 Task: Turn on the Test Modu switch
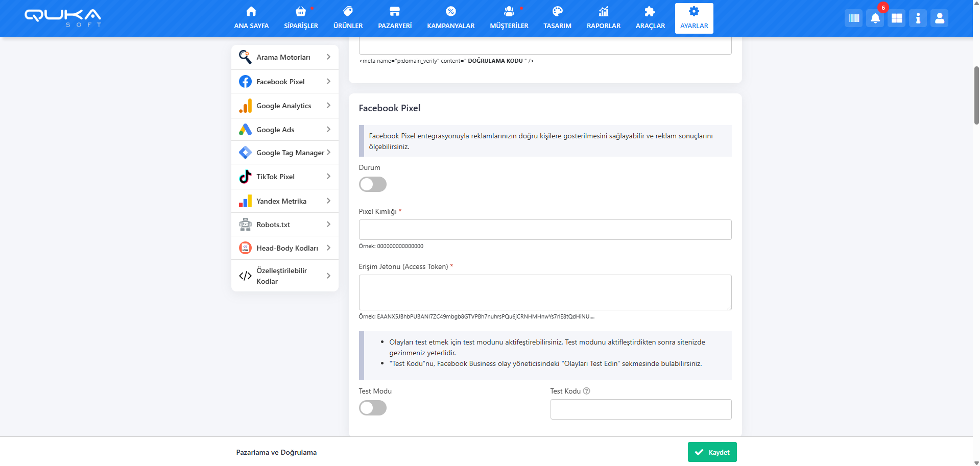pyautogui.click(x=372, y=408)
